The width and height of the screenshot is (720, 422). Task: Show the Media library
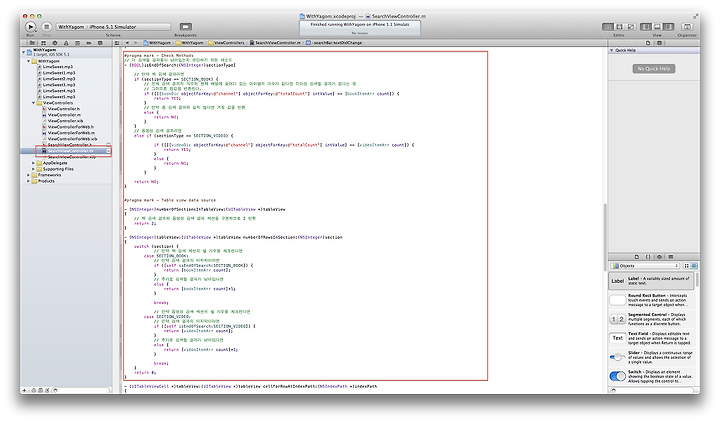click(671, 257)
